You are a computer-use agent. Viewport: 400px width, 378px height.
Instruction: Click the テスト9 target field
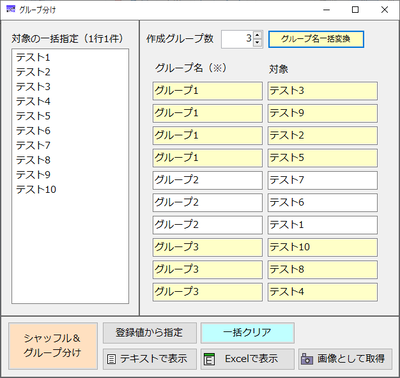322,113
